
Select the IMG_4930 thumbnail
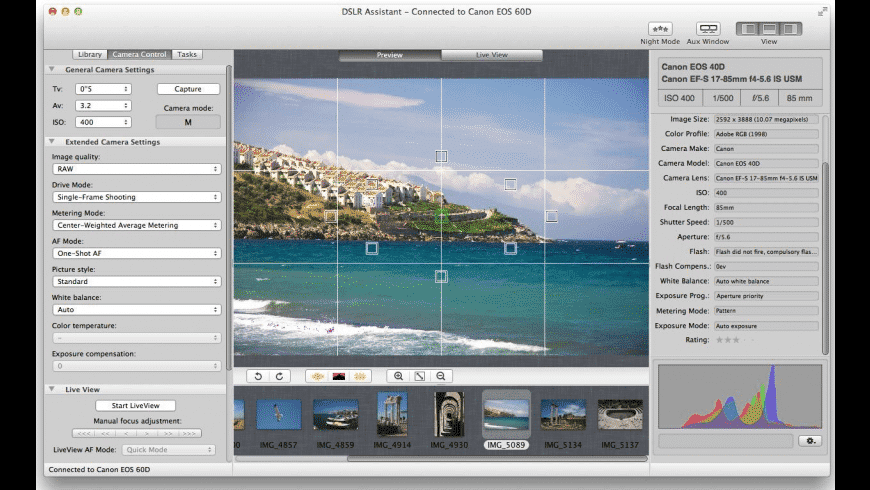pos(449,415)
